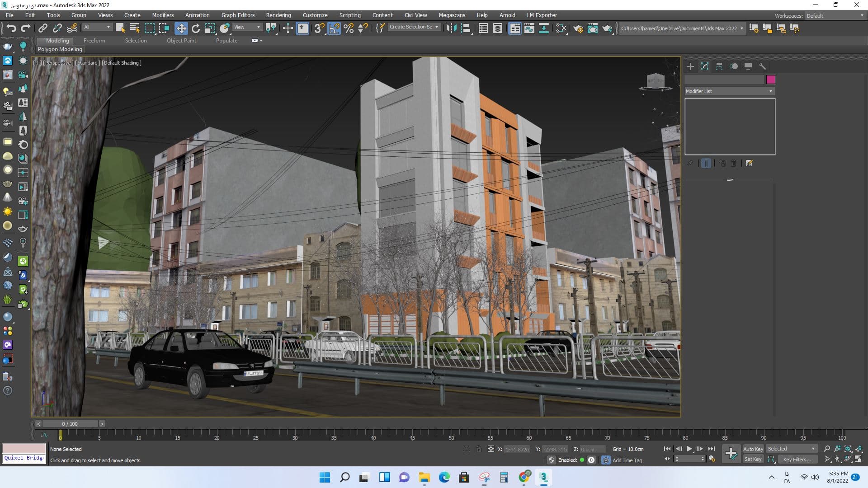
Task: Click Configure Modifier Sets icon
Action: point(749,164)
